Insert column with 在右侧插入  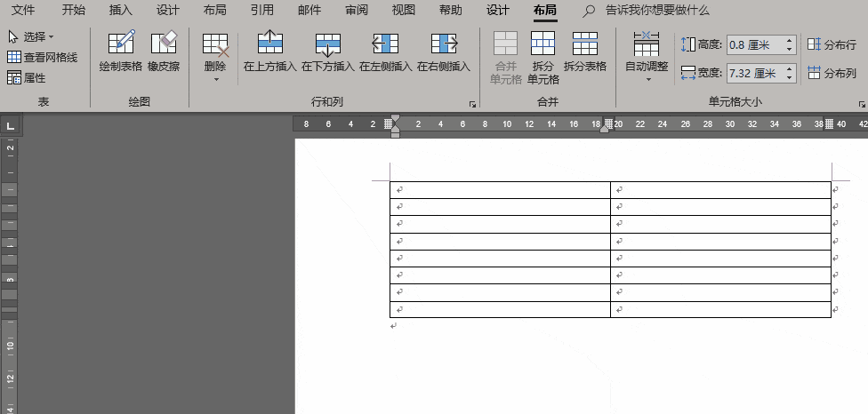444,51
